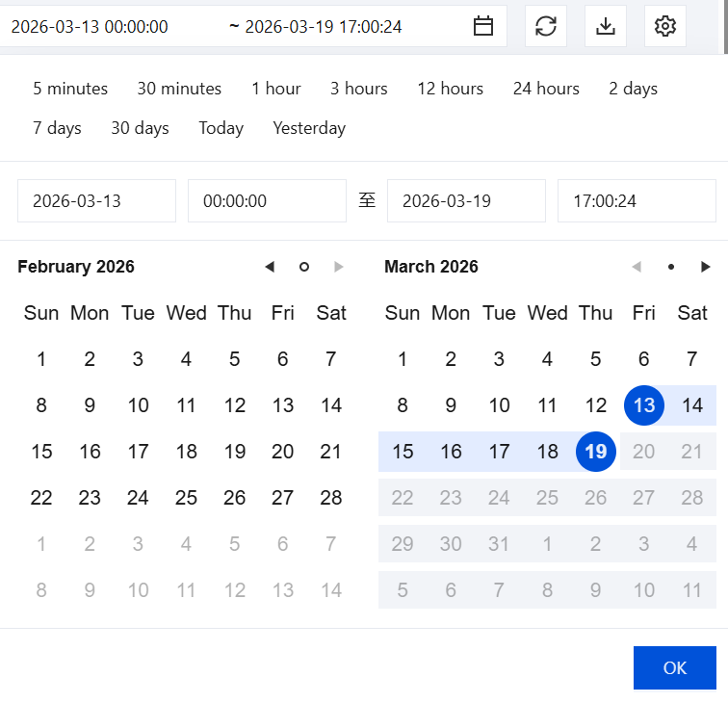Go to next month after March 2026
This screenshot has height=703, width=728.
click(x=706, y=267)
